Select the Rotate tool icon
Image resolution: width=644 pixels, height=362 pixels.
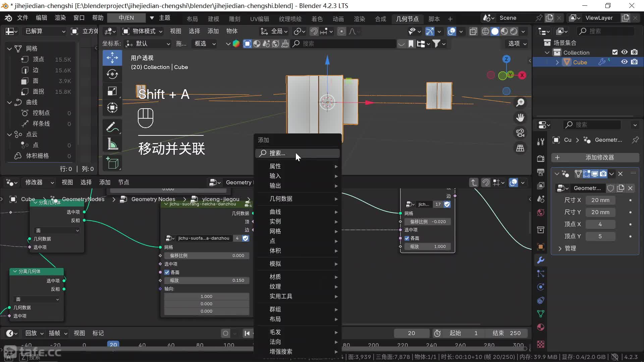(112, 74)
